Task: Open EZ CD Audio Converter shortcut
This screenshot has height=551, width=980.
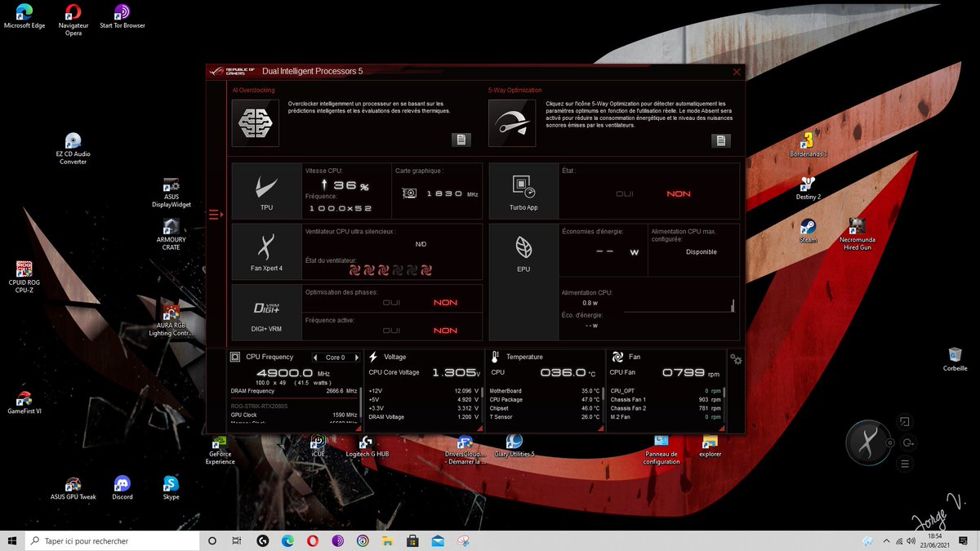Action: tap(73, 149)
